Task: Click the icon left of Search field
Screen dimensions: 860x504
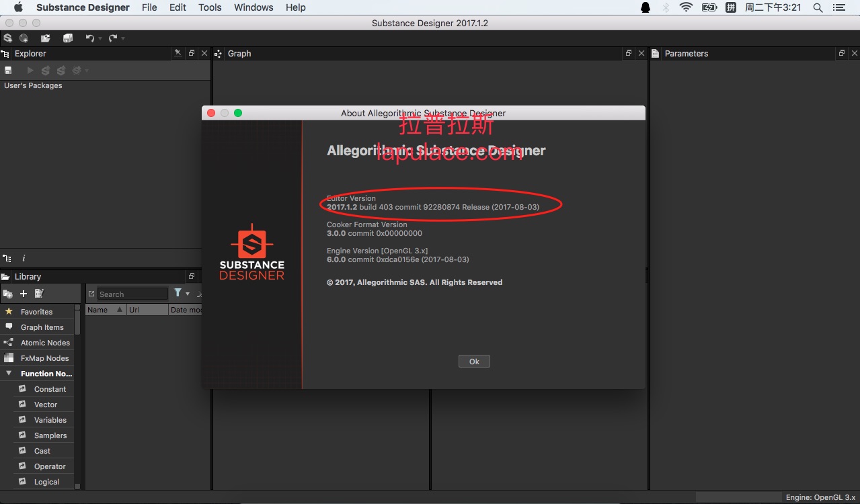Action: click(91, 294)
